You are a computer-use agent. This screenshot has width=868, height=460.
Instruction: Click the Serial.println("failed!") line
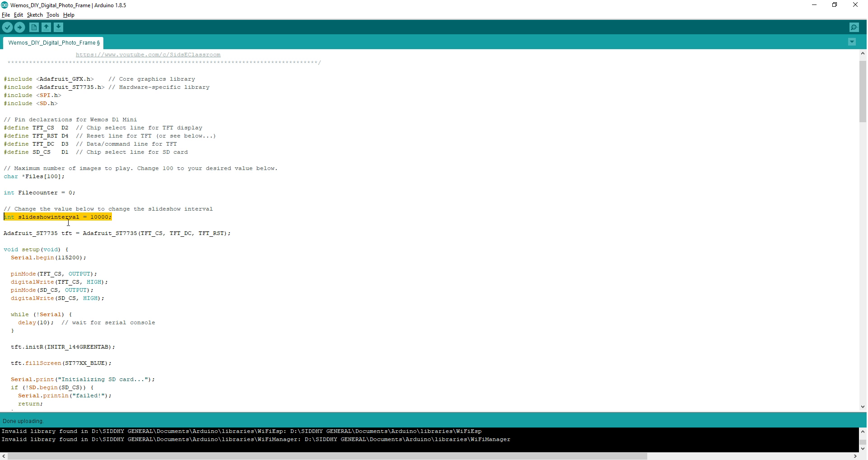(x=65, y=396)
